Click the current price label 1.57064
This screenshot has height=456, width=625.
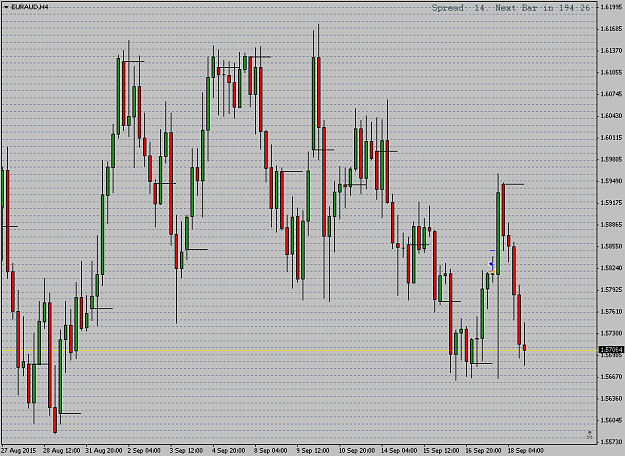(x=611, y=350)
